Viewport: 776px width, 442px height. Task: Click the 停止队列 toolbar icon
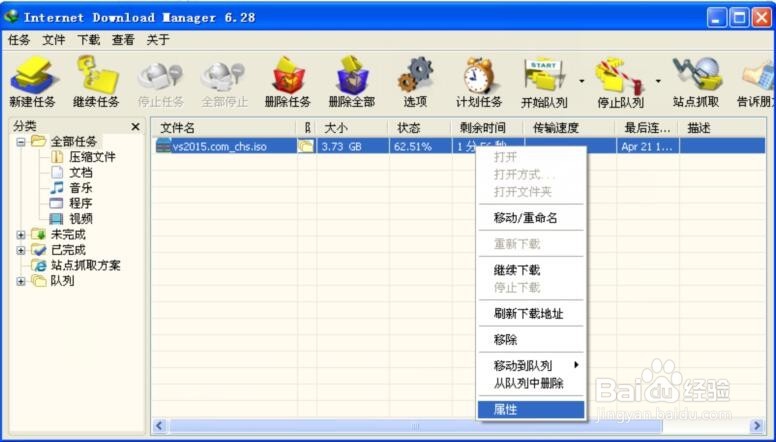pyautogui.click(x=620, y=75)
